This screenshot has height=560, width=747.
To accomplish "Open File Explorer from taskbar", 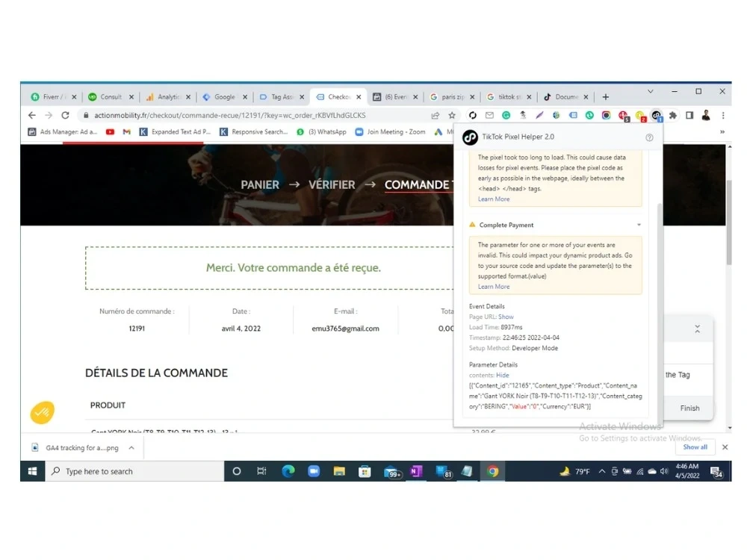I will pos(339,471).
